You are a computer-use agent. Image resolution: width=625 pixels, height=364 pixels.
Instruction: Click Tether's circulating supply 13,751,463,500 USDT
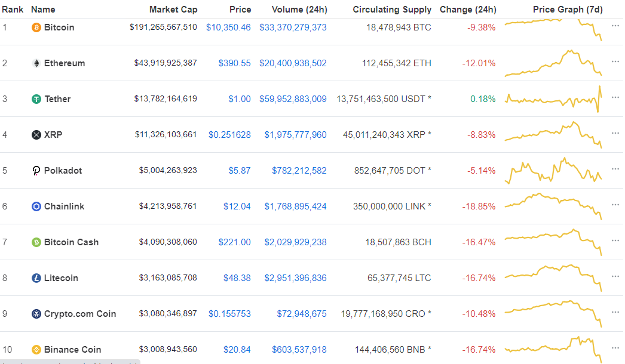tap(384, 99)
